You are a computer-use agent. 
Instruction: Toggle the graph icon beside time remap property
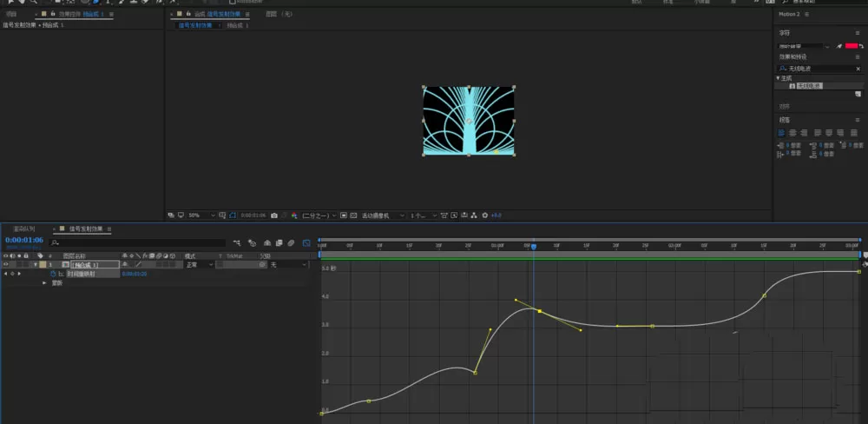point(61,274)
